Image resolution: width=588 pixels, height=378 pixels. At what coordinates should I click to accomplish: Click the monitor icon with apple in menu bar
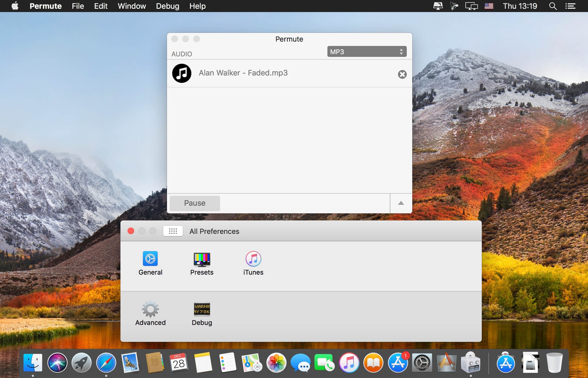[x=438, y=6]
